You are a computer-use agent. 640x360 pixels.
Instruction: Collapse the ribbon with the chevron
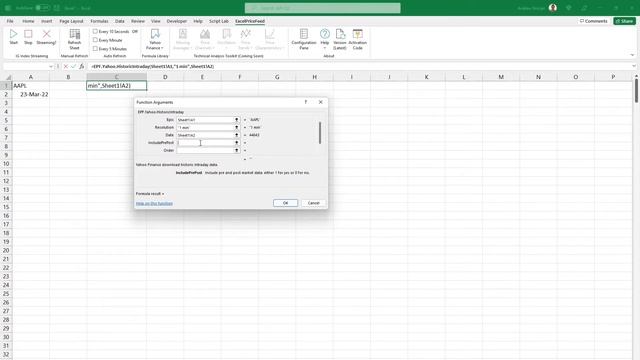(632, 56)
